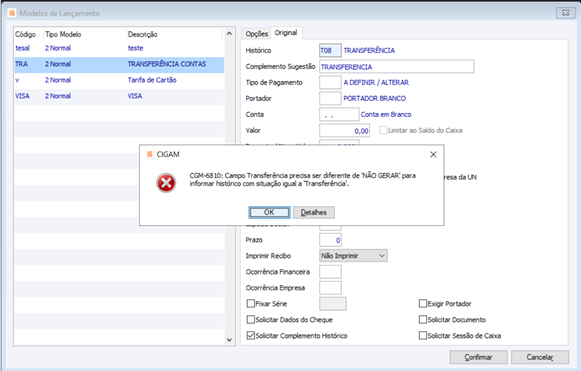Open the Imprimir Recibo dropdown
The height and width of the screenshot is (371, 581).
coord(353,256)
